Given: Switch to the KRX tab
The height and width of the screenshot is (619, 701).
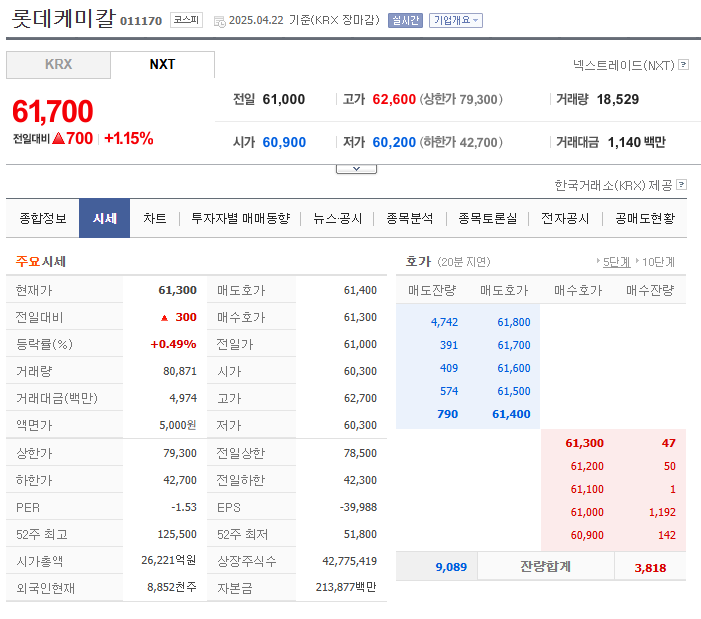Looking at the screenshot, I should pos(59,64).
